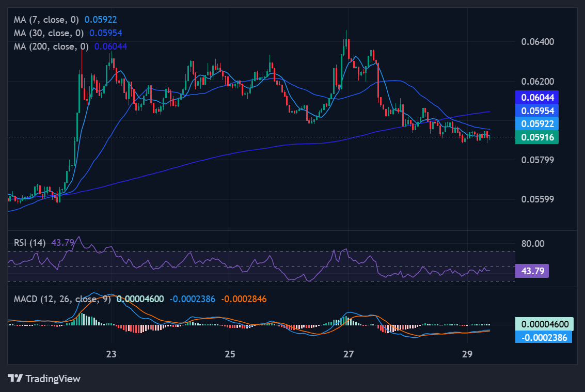
Task: Select the MA (7, close, 0) legend
Action: click(x=47, y=20)
